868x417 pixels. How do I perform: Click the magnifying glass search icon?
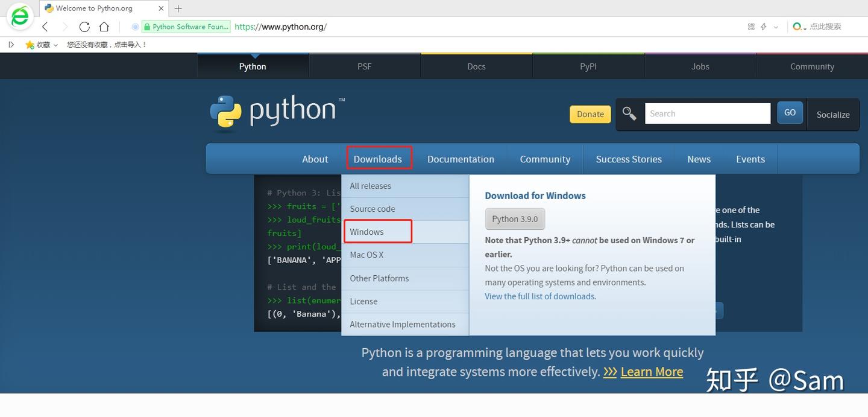629,113
